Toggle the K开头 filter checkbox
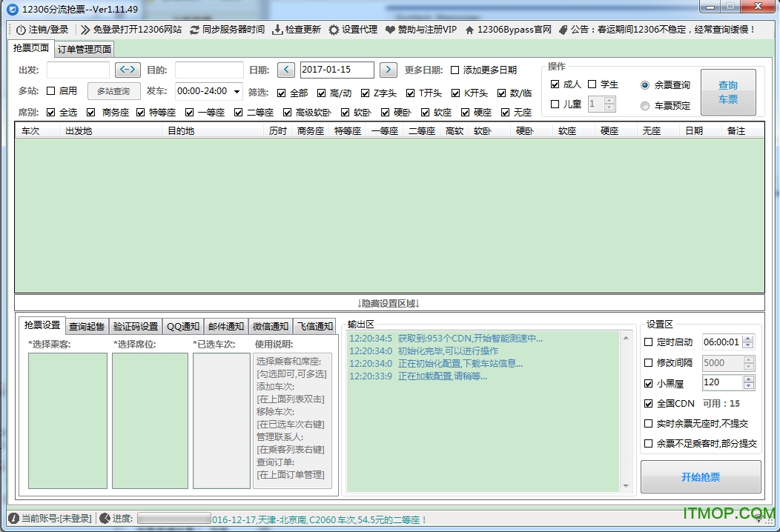The image size is (780, 532). pos(456,93)
